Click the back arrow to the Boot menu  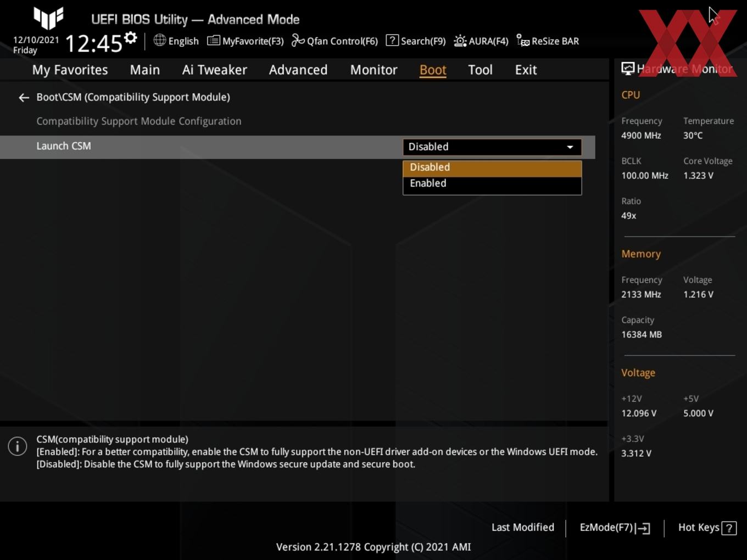(x=24, y=97)
